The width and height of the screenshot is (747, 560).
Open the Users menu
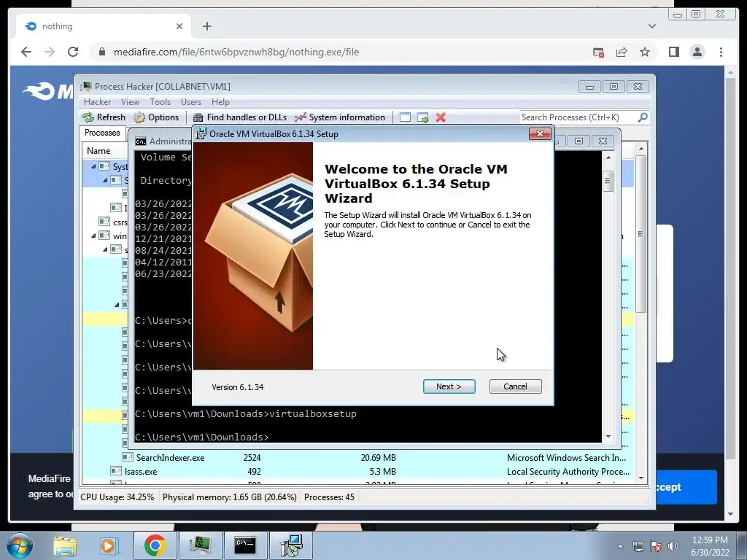click(191, 102)
